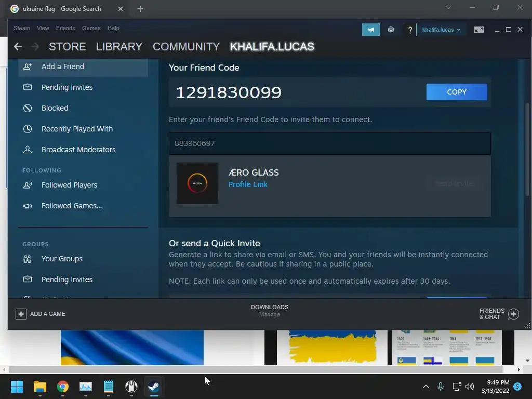Switch to Big Picture mode icon

point(478,30)
